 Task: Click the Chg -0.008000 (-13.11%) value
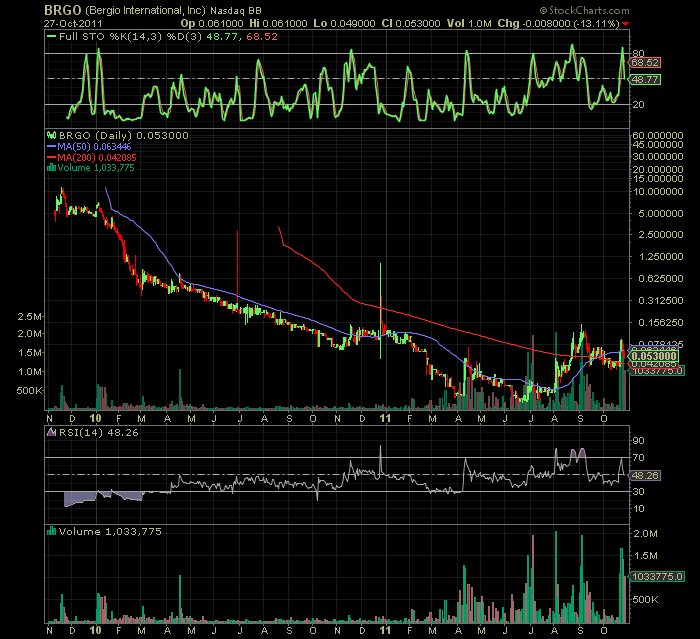click(x=558, y=24)
